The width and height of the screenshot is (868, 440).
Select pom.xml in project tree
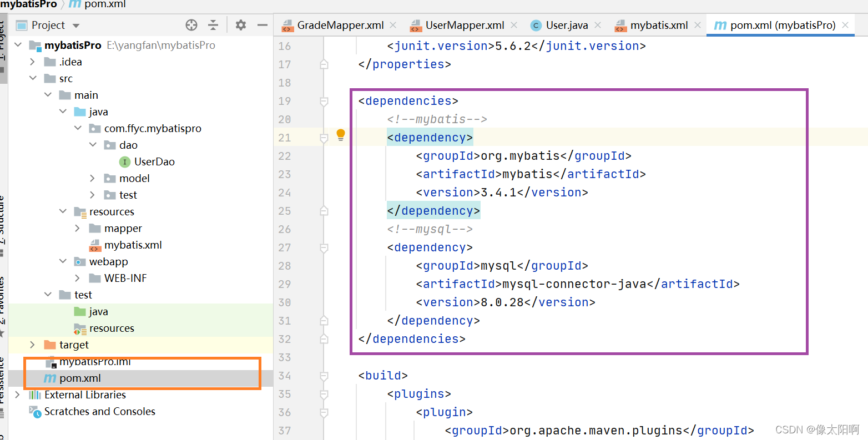(x=80, y=378)
